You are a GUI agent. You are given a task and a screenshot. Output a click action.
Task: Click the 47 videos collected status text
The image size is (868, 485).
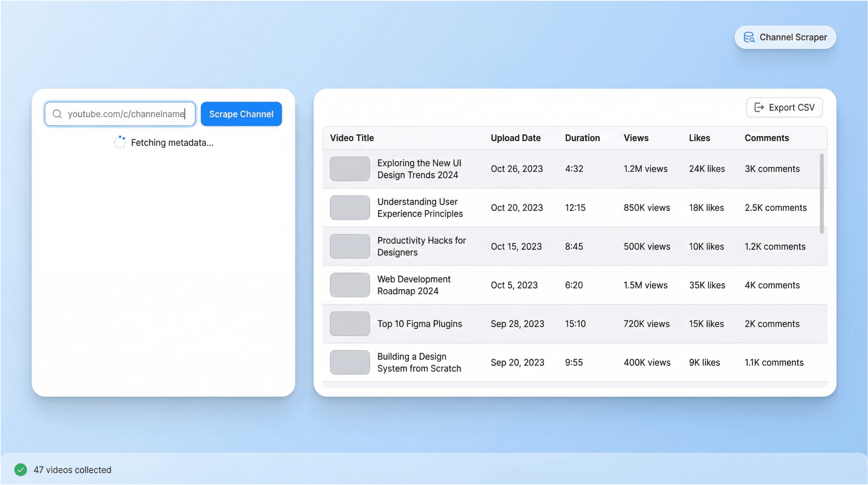[72, 470]
